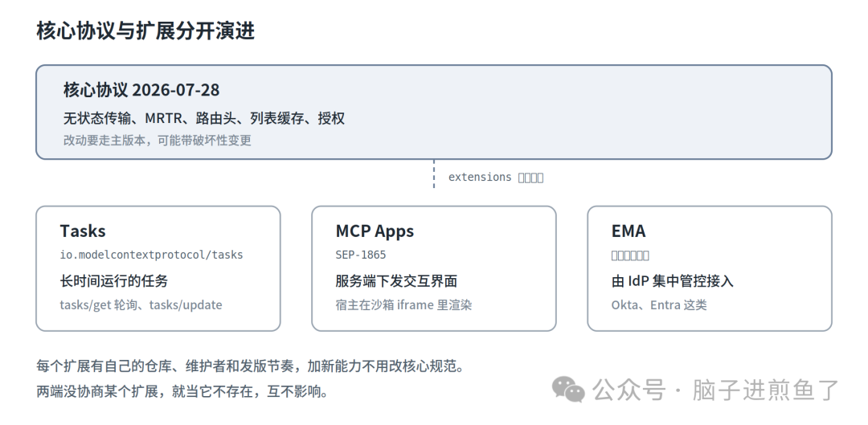Click the text 宿主在沙箱 iframe 里渲染

403,305
